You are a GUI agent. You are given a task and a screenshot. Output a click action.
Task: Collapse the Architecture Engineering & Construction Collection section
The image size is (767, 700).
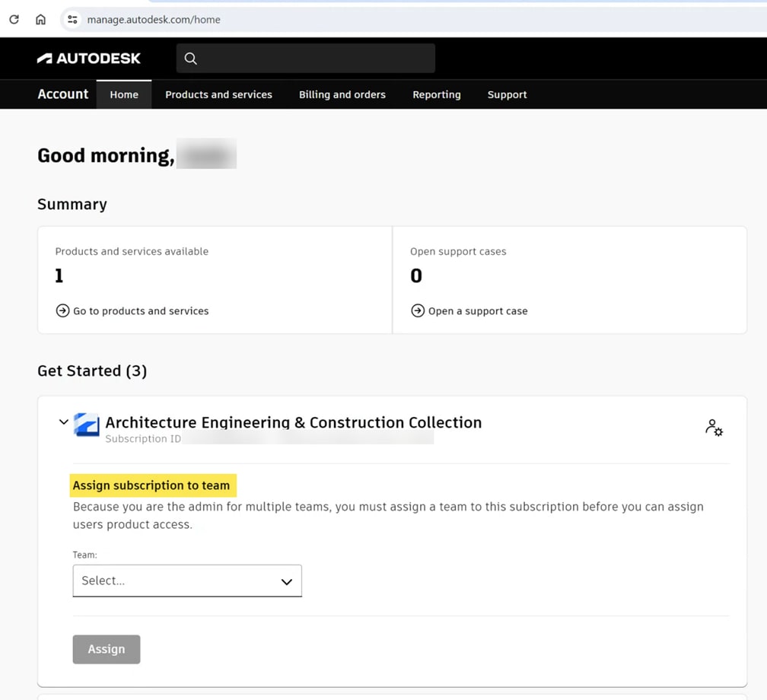(64, 422)
